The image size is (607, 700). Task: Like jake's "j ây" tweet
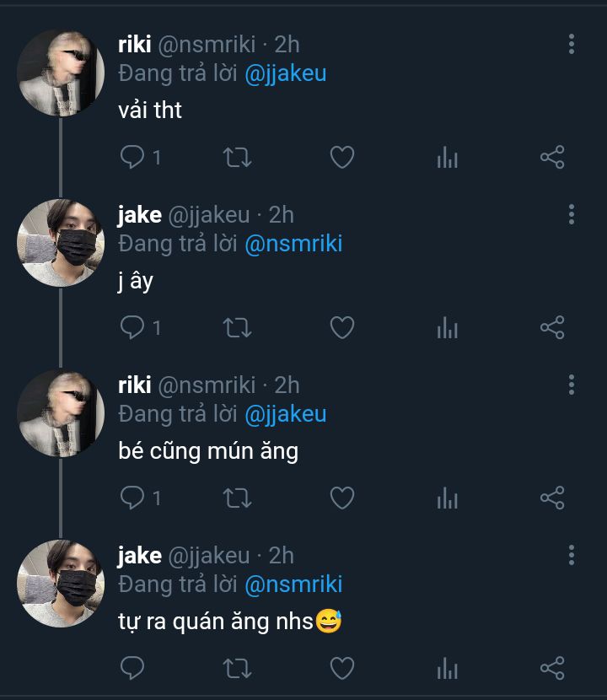point(341,327)
